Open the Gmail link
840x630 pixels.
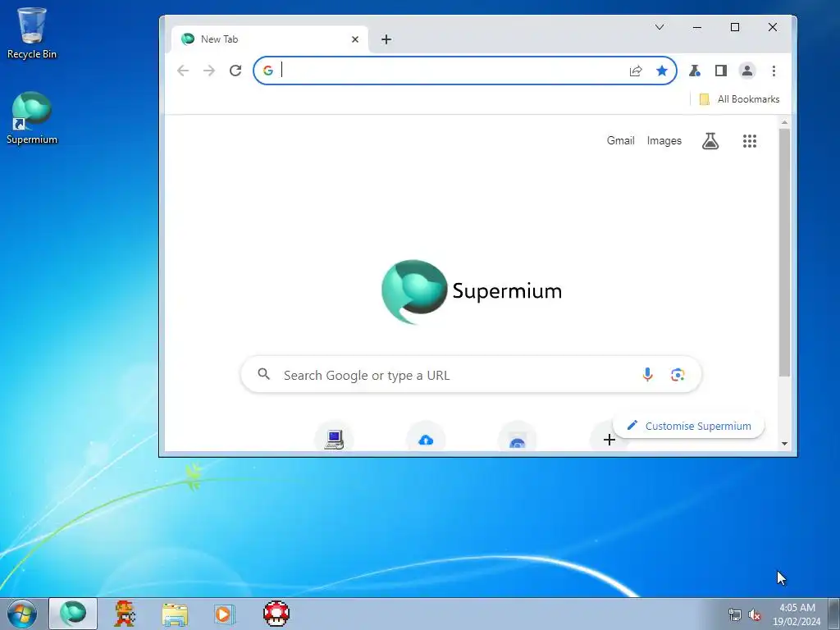620,141
